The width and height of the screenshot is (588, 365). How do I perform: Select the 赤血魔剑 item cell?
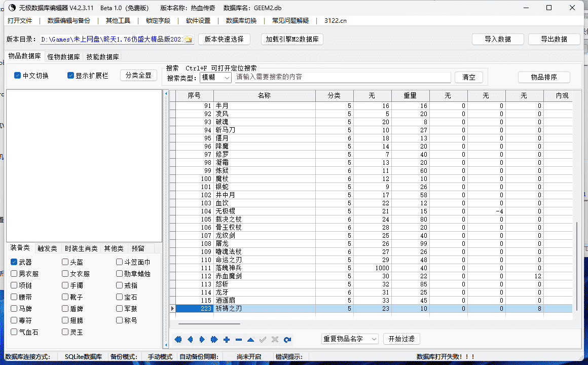265,276
